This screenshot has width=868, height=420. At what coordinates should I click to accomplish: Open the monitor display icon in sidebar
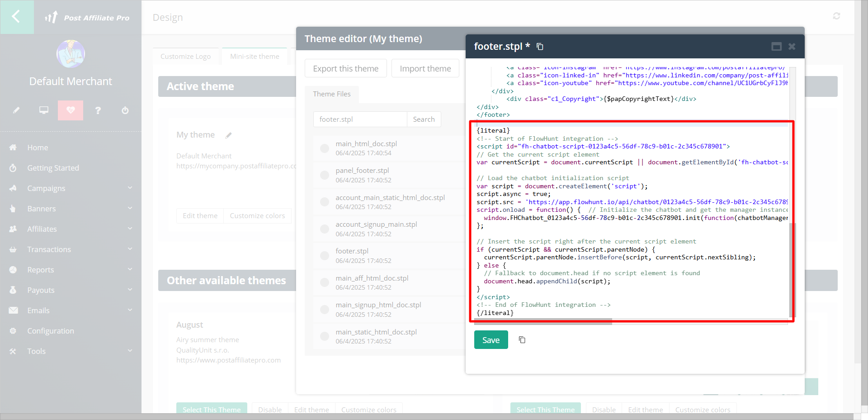tap(44, 110)
